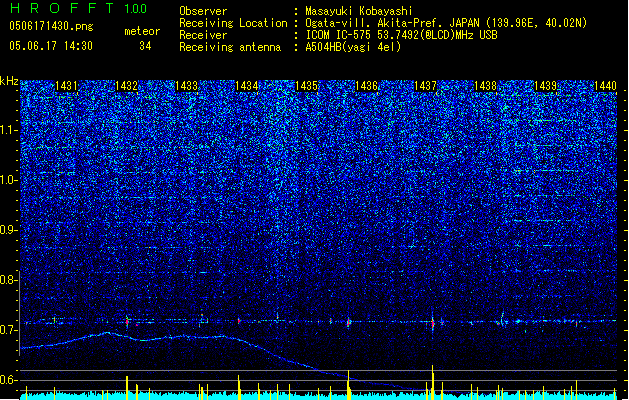Click the meteor count value 34
Screen dimensions: 629x400
coord(145,46)
